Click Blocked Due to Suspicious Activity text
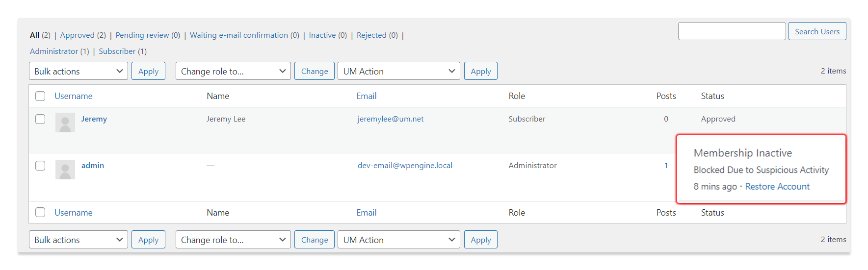Viewport: 868px width, 270px height. [761, 170]
